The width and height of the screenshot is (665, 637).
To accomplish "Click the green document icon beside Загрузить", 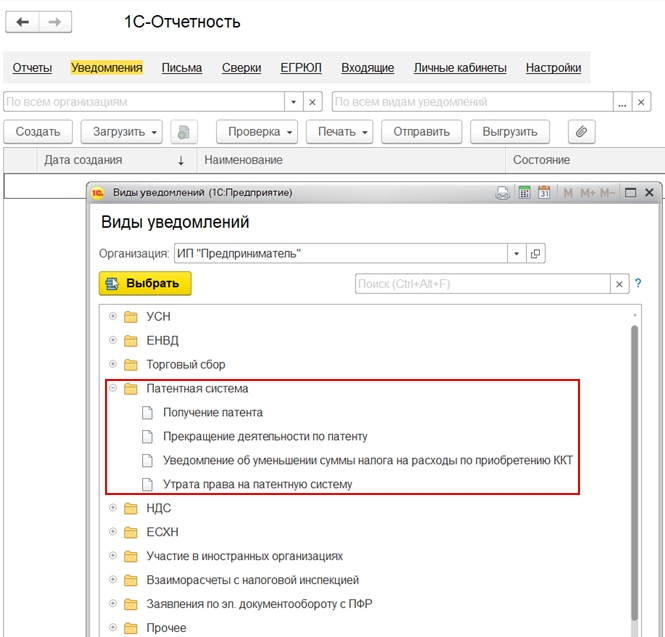I will point(184,132).
